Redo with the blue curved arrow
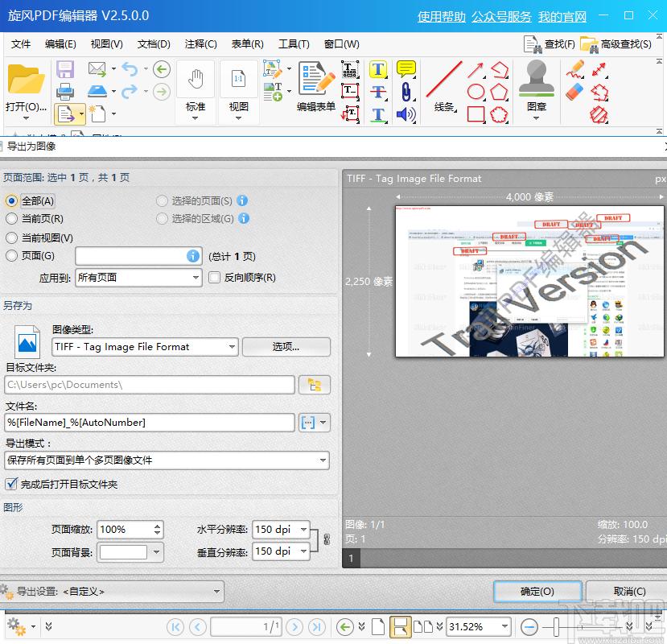Screen dimensions: 667x644 (130, 91)
